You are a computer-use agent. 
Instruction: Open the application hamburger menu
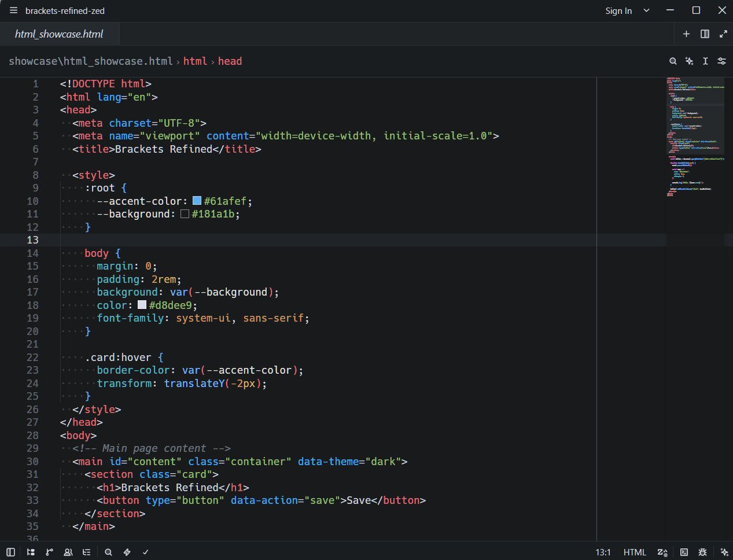tap(13, 10)
